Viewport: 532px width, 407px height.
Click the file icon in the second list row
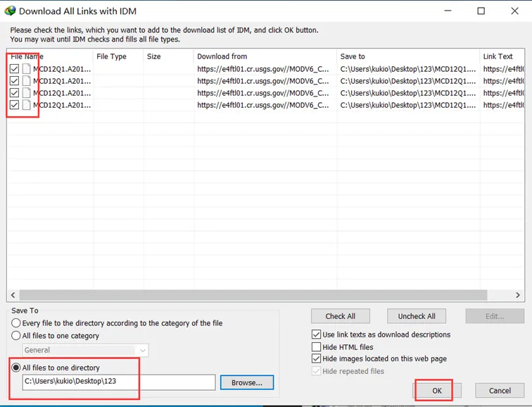(26, 81)
